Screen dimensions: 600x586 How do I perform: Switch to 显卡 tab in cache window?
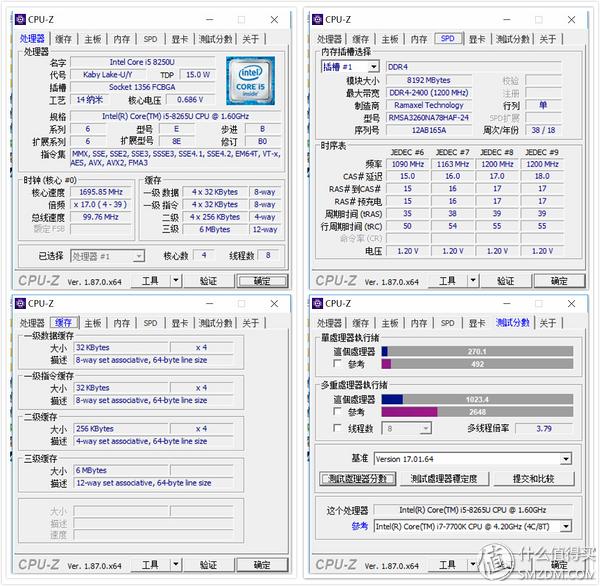click(179, 323)
